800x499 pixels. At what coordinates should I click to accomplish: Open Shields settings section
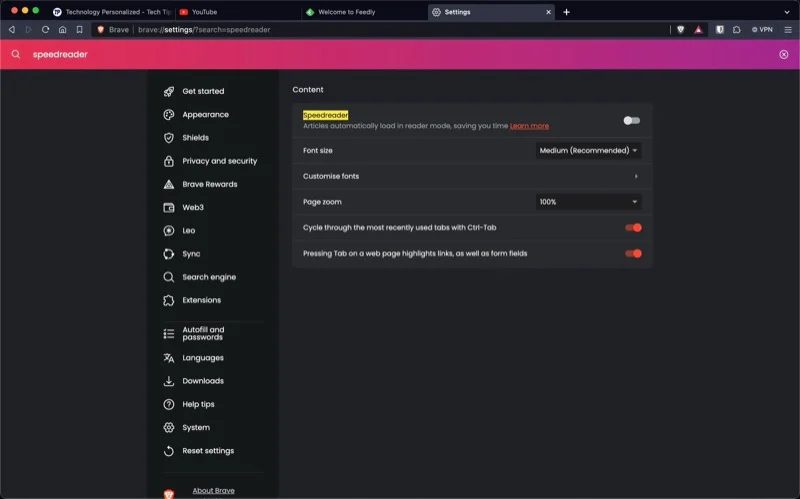(x=195, y=138)
